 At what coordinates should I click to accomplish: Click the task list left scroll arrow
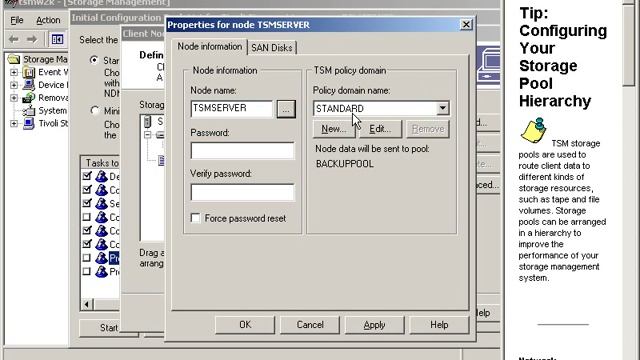87,304
